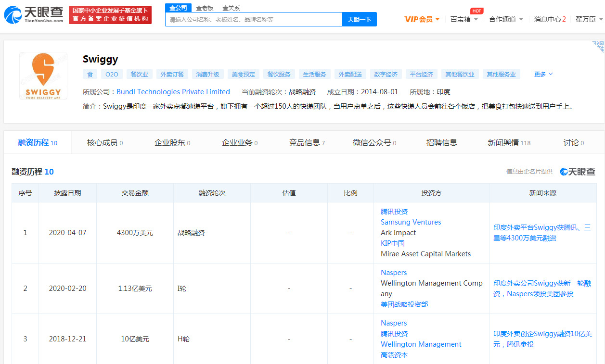The width and height of the screenshot is (605, 364).
Task: Open the Naspers investor in row 3
Action: (x=394, y=323)
